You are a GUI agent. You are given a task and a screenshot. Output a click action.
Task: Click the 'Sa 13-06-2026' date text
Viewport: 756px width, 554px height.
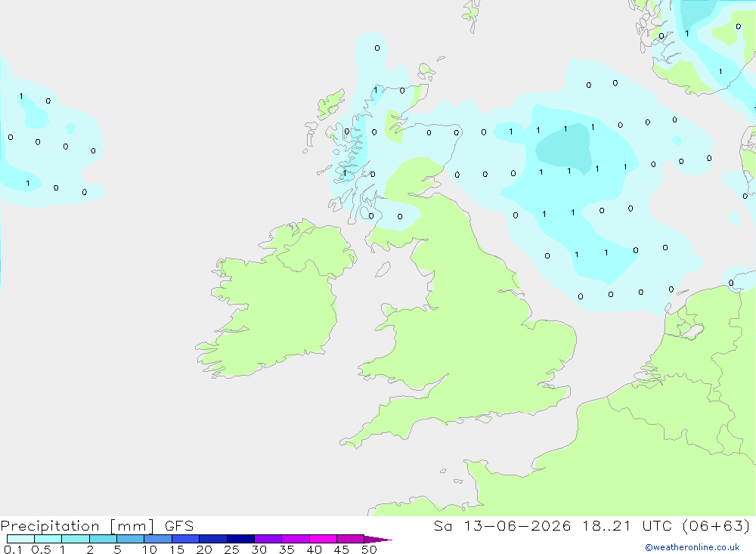coord(502,525)
